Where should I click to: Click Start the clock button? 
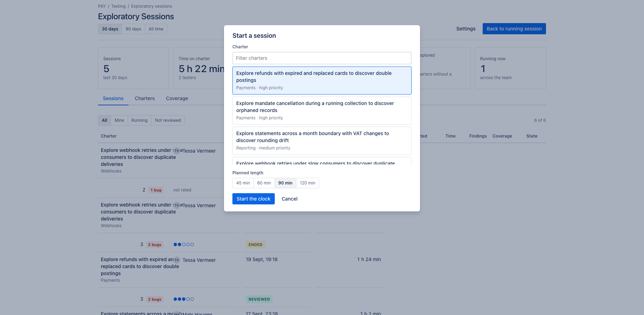(x=253, y=199)
